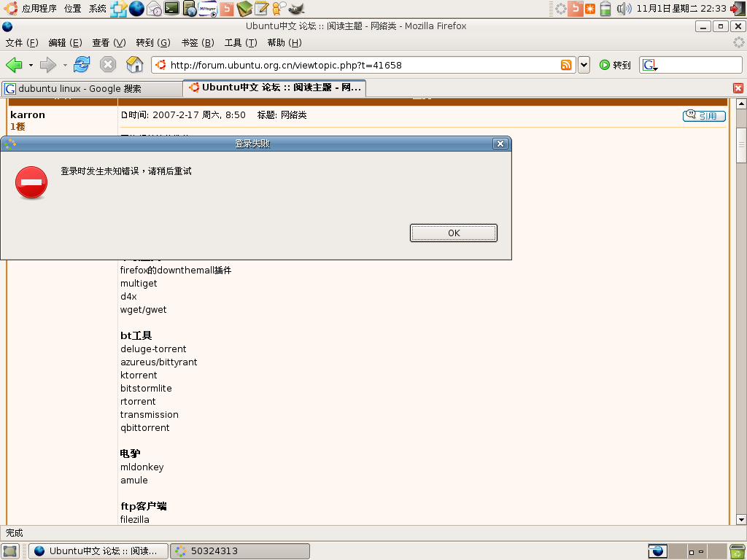
Task: Open the Back history dropdown arrow
Action: [x=31, y=65]
